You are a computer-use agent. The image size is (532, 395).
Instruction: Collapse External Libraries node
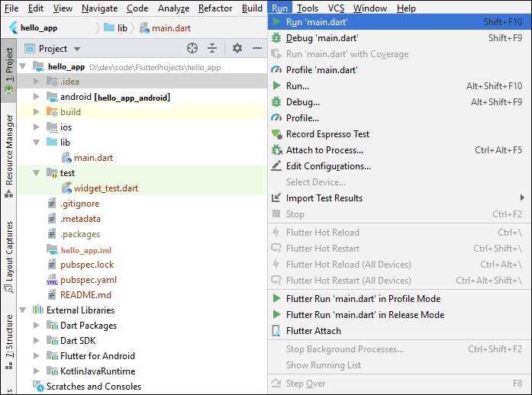point(23,310)
